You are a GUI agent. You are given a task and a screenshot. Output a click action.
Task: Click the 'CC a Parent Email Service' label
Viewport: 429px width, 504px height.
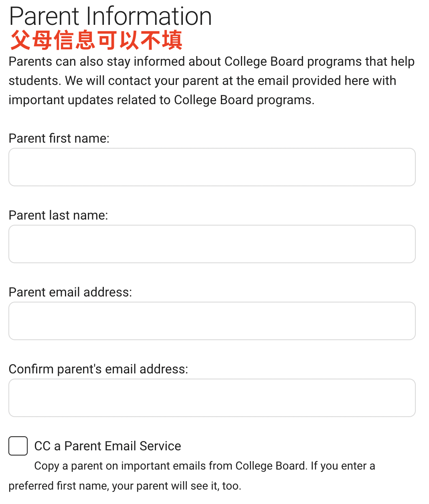(107, 446)
